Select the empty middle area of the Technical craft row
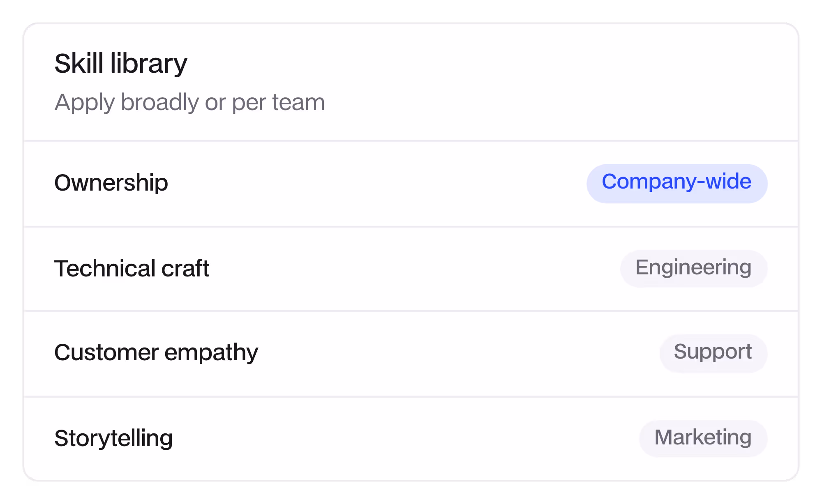Screen dimensions: 822x504 [x=415, y=269]
